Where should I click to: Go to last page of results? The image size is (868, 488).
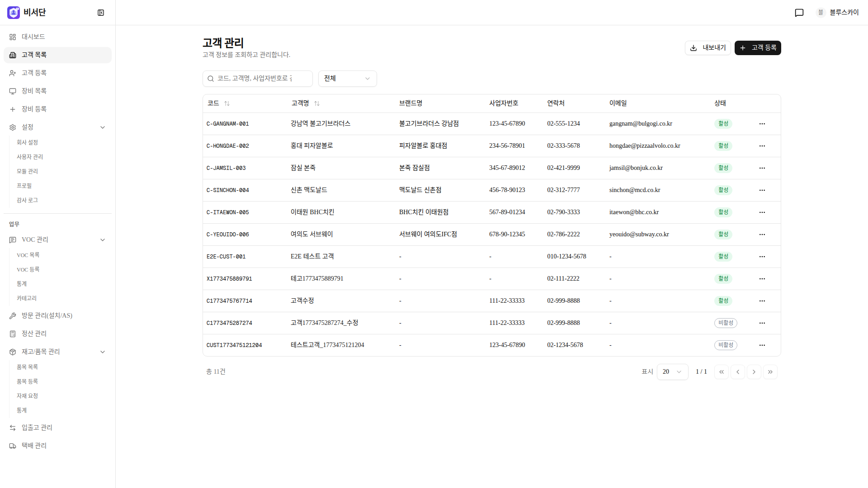(x=770, y=372)
